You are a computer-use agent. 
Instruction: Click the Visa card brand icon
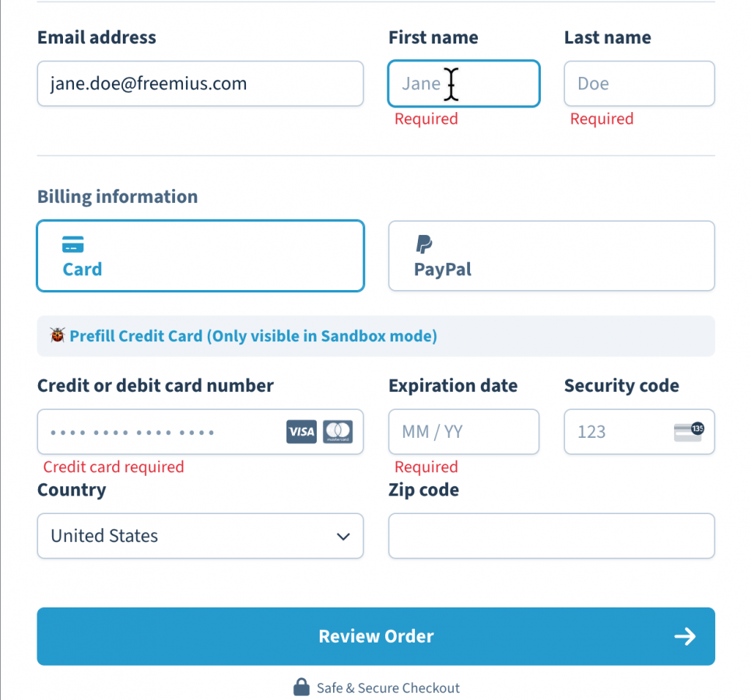301,432
